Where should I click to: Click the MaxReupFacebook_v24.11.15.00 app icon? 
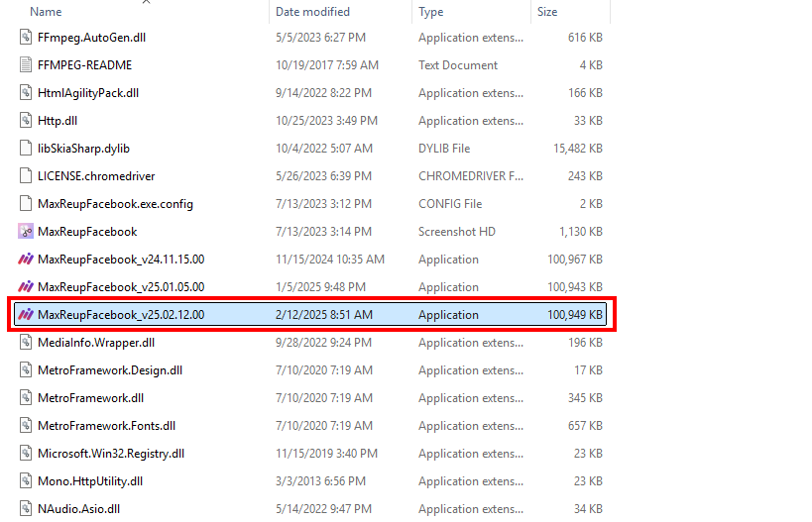tap(26, 260)
